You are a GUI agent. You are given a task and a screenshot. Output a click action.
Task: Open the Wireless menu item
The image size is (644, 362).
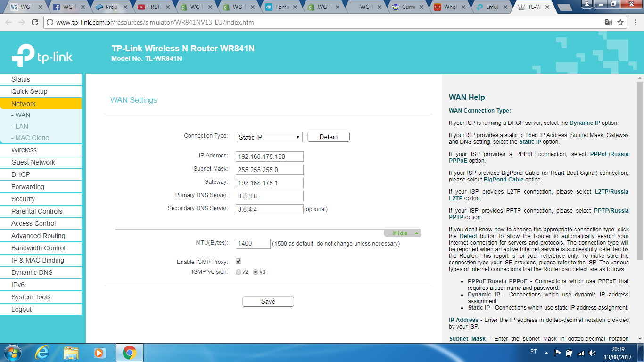(41, 150)
